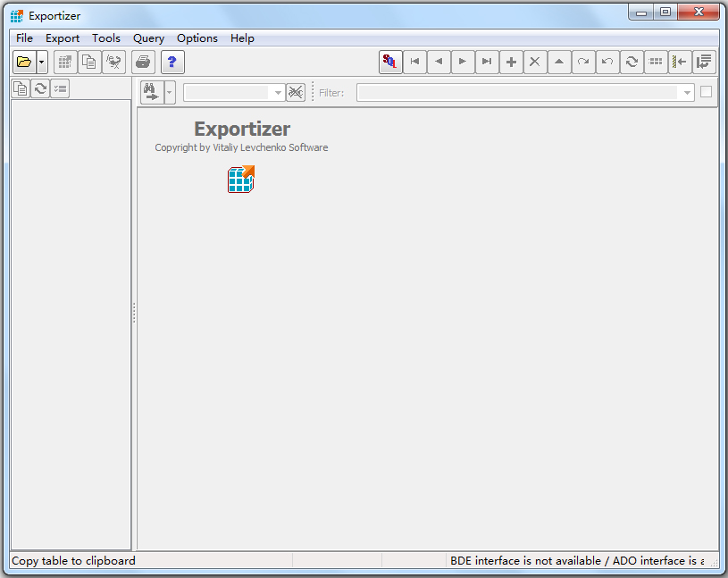Go to first record
Viewport: 728px width, 578px height.
[x=415, y=62]
